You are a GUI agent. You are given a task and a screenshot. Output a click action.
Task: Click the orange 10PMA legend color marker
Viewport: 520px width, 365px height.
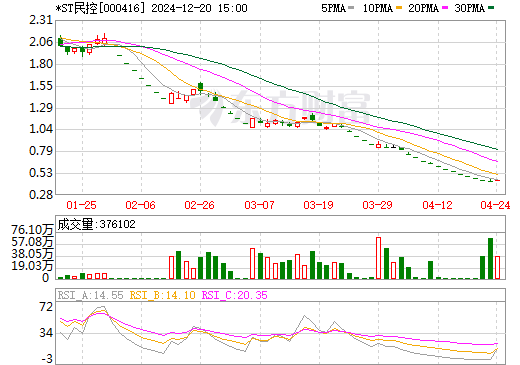(399, 8)
